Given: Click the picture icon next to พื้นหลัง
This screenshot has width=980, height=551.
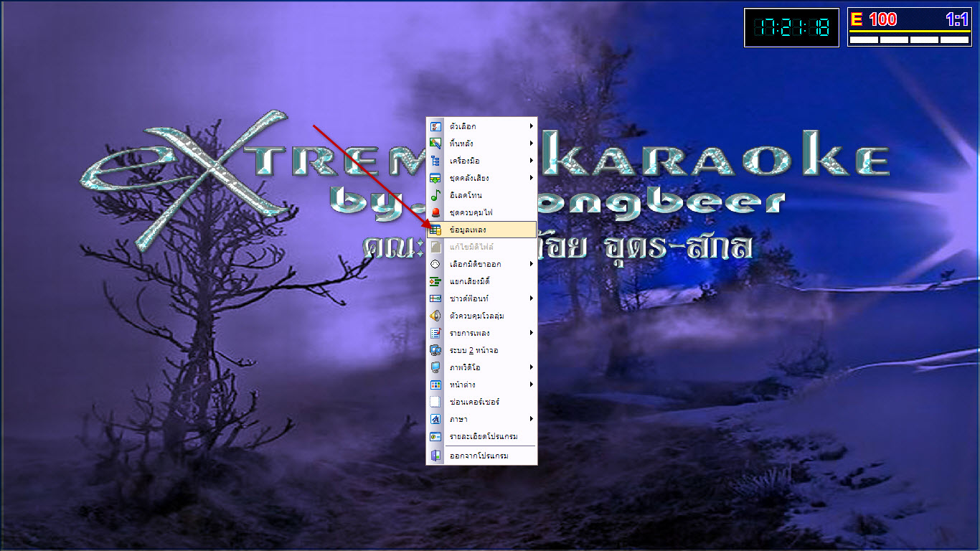Looking at the screenshot, I should click(435, 143).
